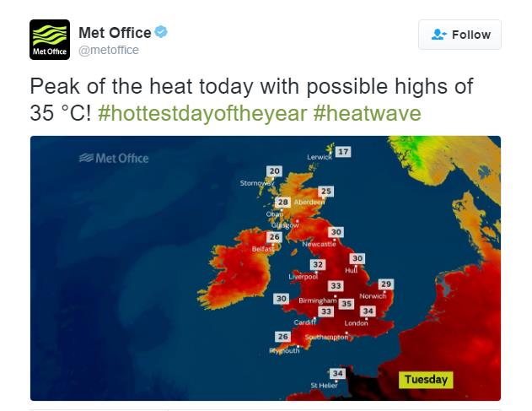Click the Stornoway 20 temperature marker
532x411 pixels.
point(273,171)
